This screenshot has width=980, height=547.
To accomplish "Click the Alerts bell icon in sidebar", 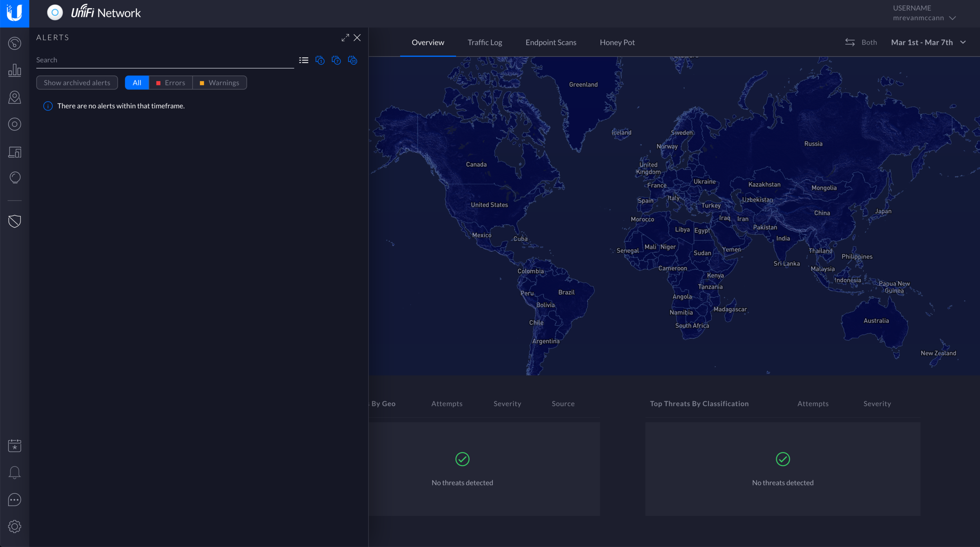I will click(x=14, y=472).
